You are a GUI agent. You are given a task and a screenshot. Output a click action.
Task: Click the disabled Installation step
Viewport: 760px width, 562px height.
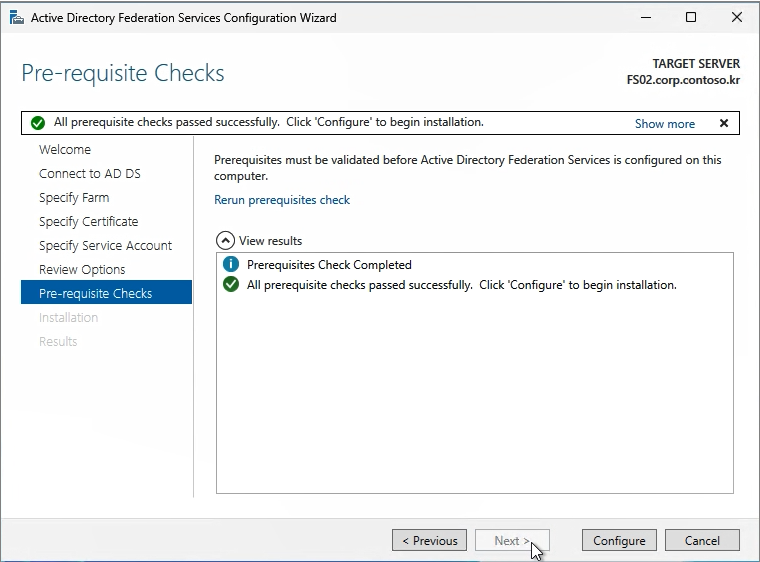point(68,318)
